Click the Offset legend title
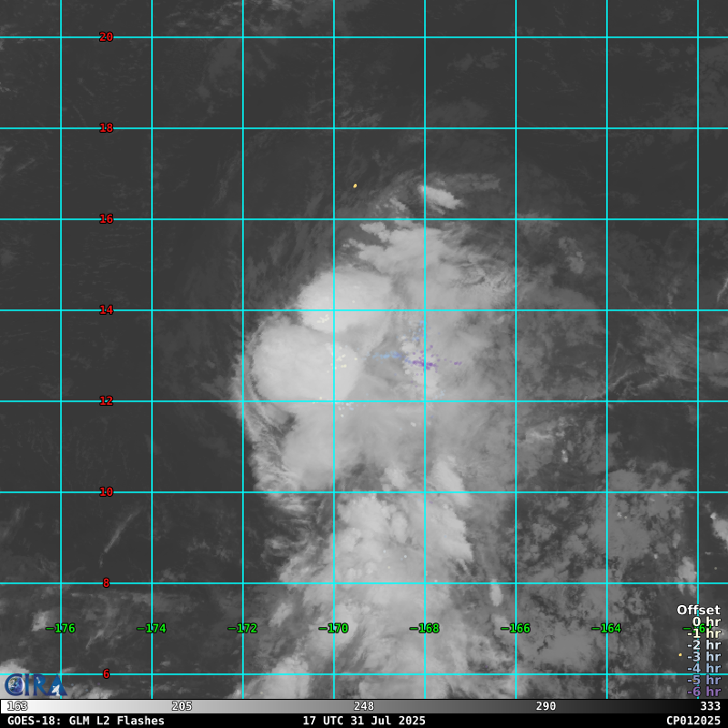Screen dimensions: 728x728 tap(698, 610)
